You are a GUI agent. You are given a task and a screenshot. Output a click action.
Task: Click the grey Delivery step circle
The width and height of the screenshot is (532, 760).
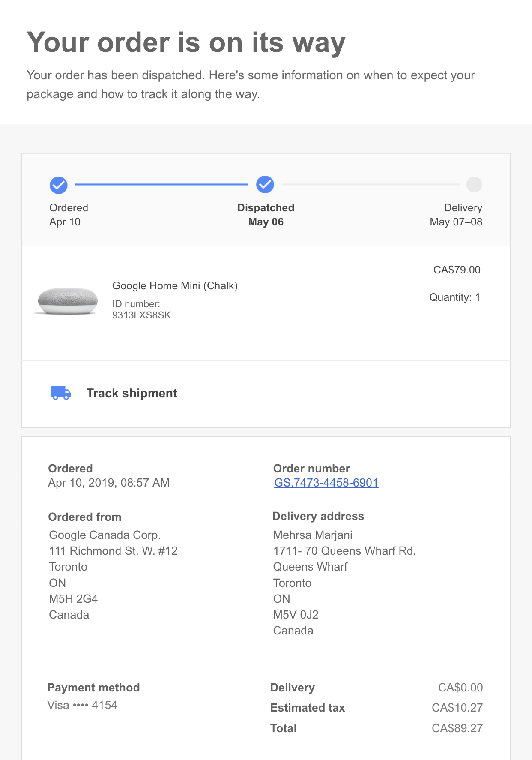point(474,185)
